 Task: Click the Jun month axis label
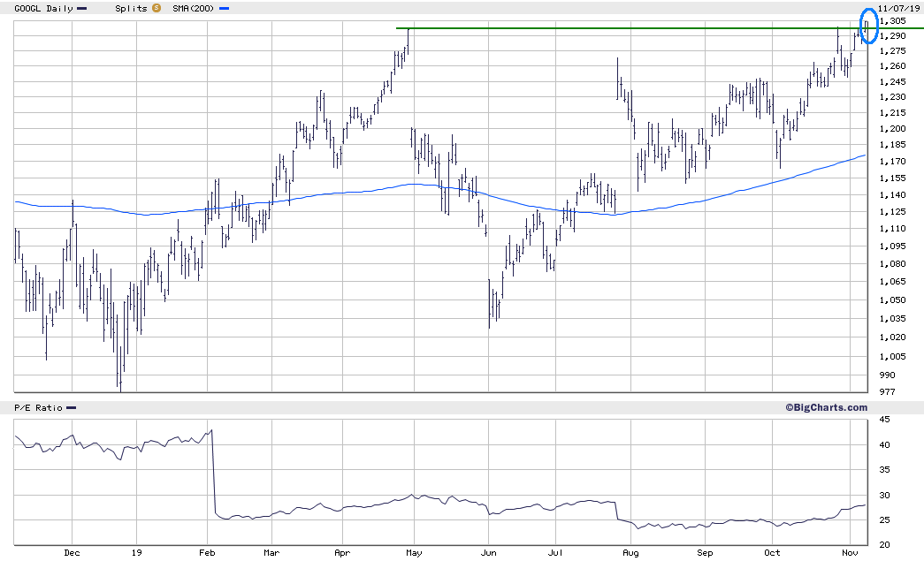[488, 553]
